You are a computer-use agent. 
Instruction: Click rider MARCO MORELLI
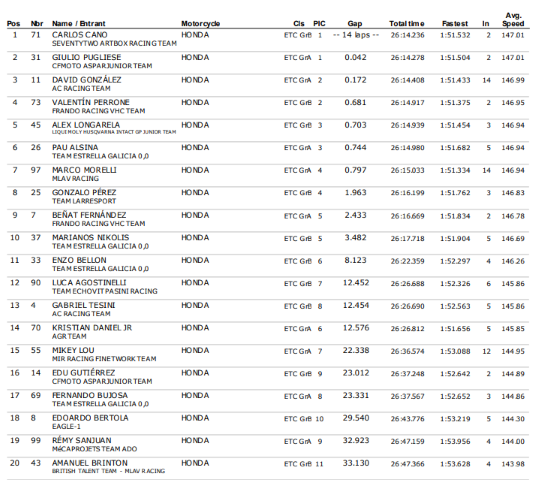pos(84,170)
